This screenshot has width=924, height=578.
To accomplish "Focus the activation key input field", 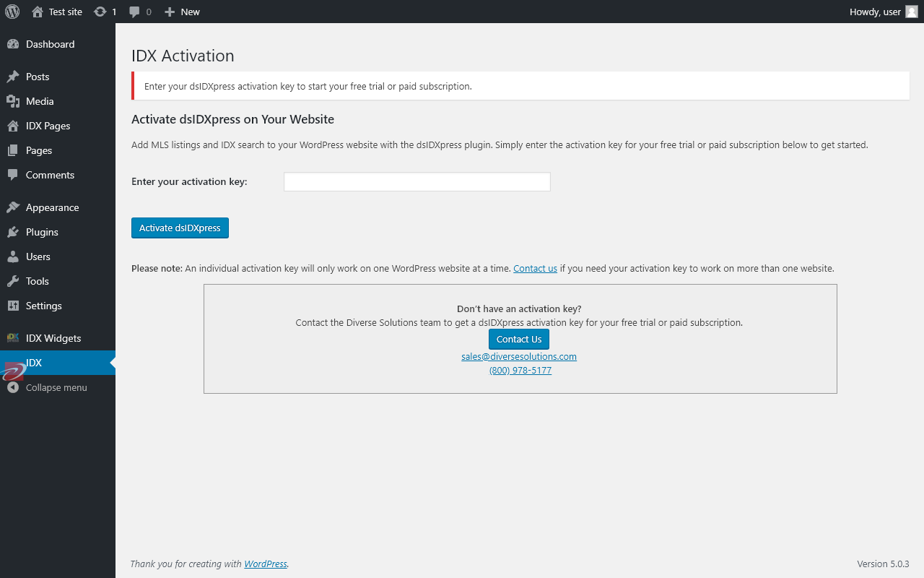I will (417, 181).
